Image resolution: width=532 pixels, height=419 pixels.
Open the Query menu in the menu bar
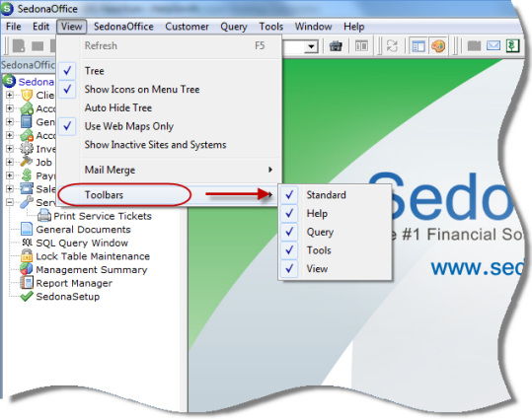click(x=234, y=27)
